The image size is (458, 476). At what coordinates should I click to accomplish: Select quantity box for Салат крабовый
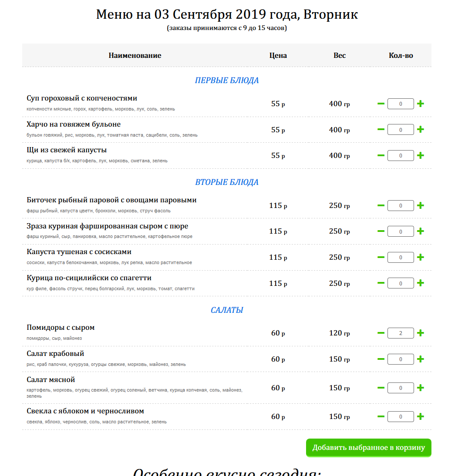(401, 359)
